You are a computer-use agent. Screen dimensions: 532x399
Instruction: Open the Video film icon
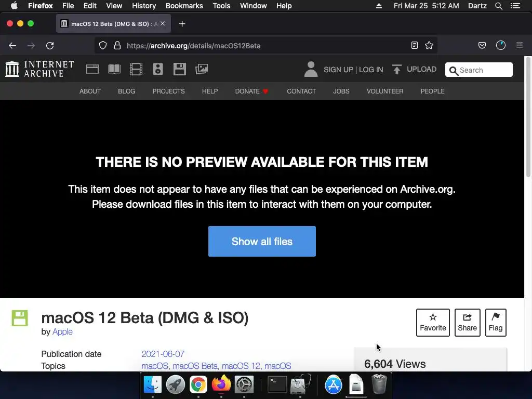pos(136,69)
